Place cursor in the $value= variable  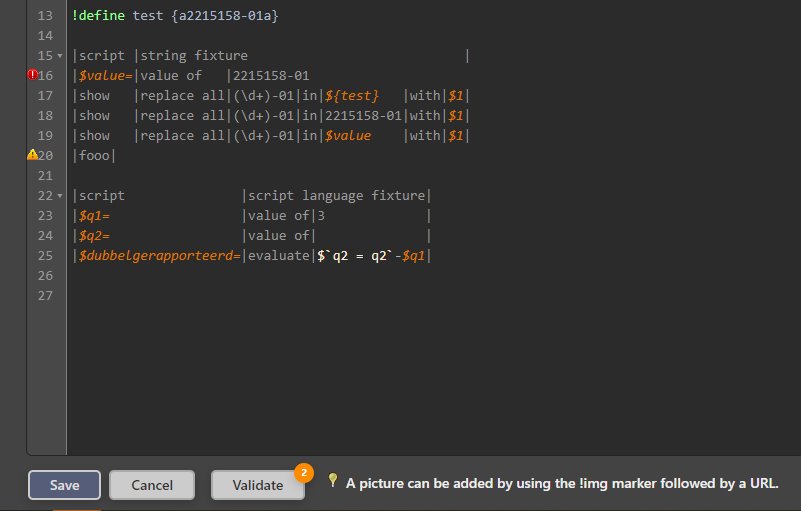point(106,76)
